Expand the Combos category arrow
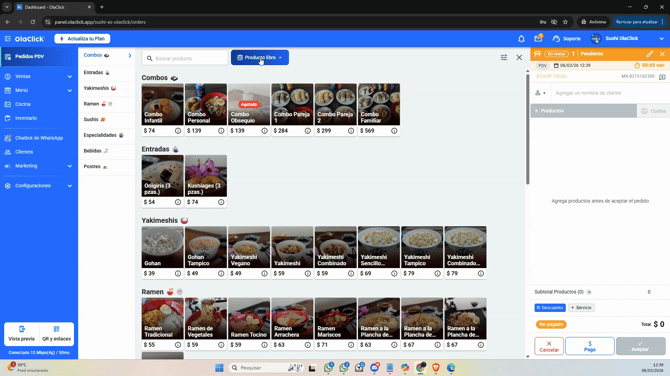Screen dimensions: 670x376 coord(129,56)
